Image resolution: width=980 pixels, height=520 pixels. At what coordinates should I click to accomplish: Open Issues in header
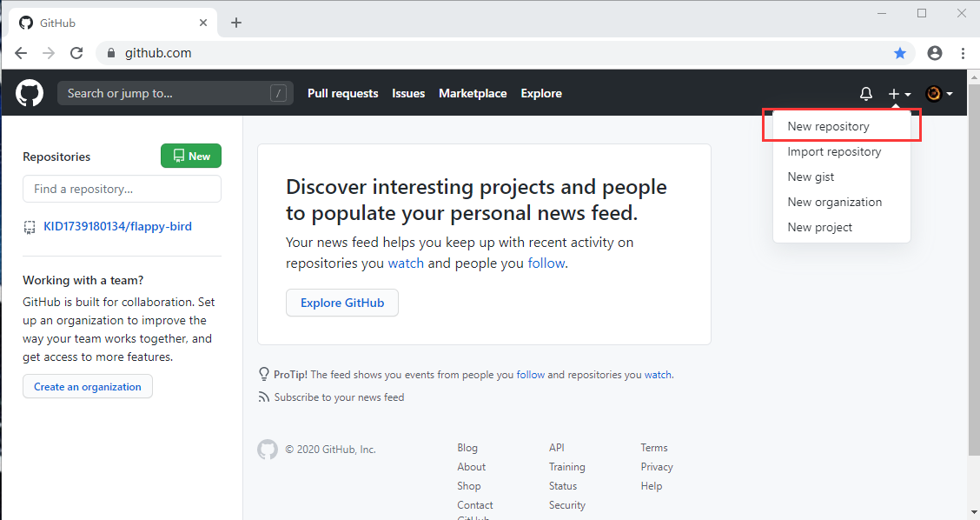click(408, 93)
